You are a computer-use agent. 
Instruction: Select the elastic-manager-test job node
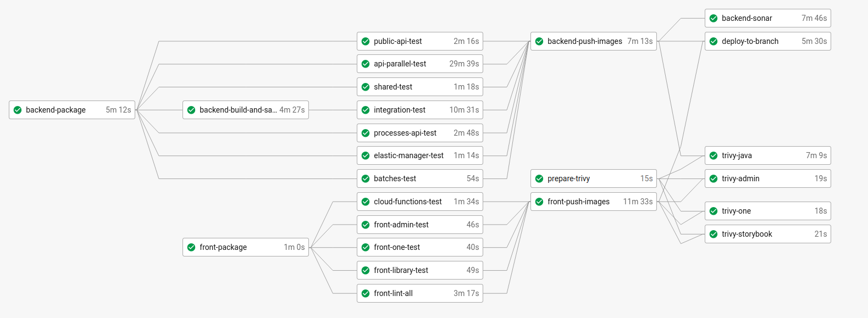pyautogui.click(x=408, y=155)
